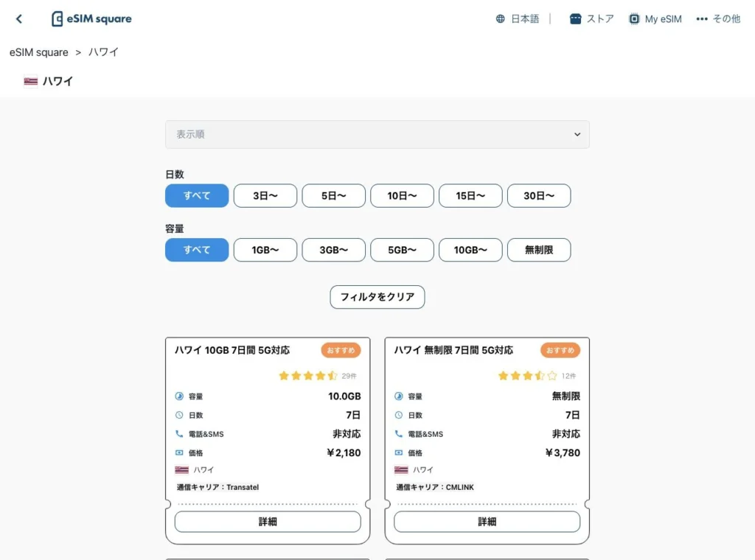Screen dimensions: 755x560
Task: Click the ¥3,780 price
Action: tap(563, 452)
